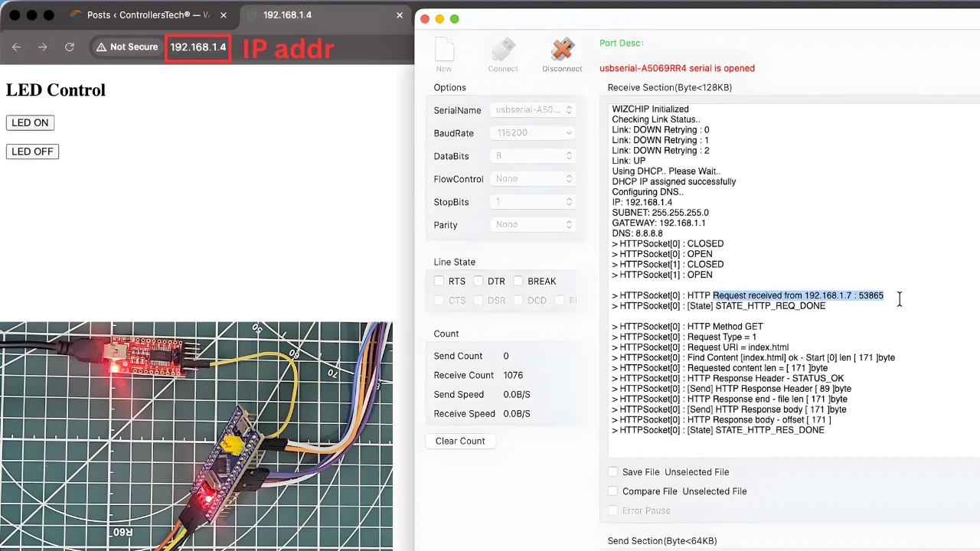Click the 192.168.1.4 address bar
The height and width of the screenshot is (551, 980).
tap(198, 47)
